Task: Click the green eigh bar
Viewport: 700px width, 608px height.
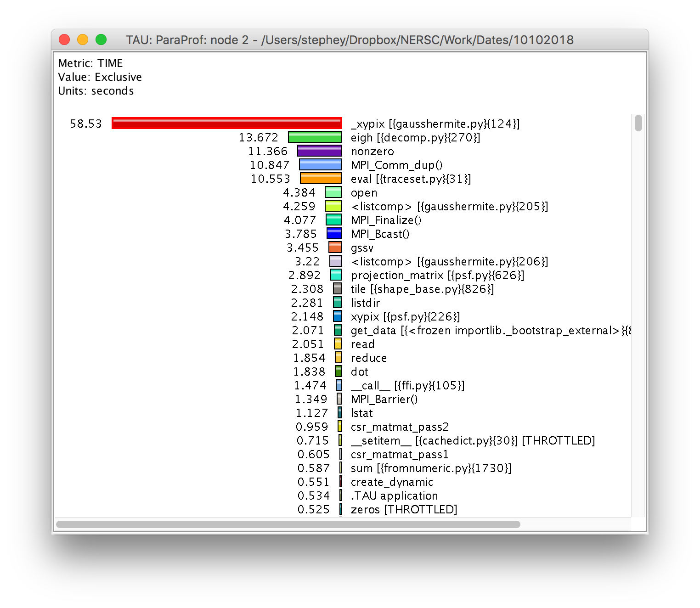Action: pyautogui.click(x=315, y=137)
